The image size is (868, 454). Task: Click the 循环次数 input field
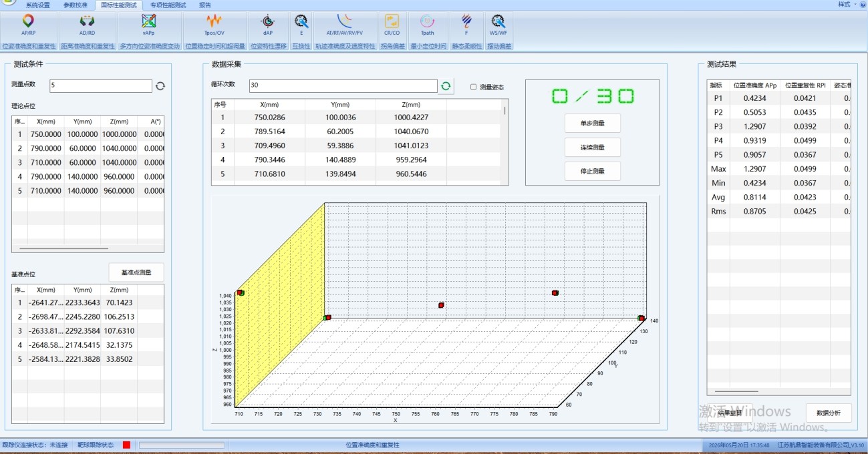[x=343, y=86]
